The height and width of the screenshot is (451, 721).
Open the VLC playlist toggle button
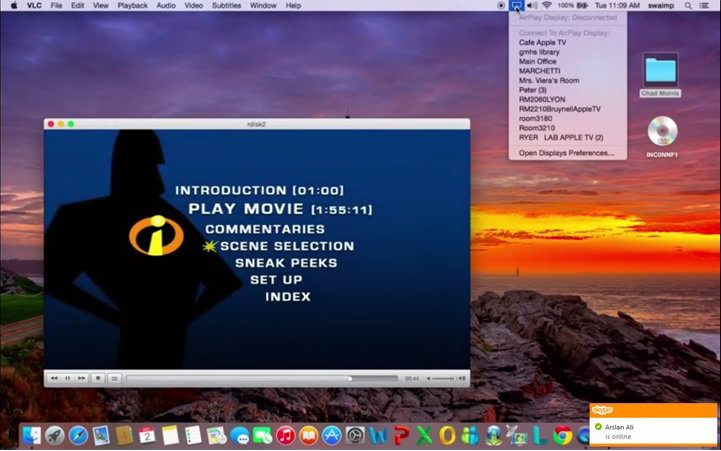[115, 378]
